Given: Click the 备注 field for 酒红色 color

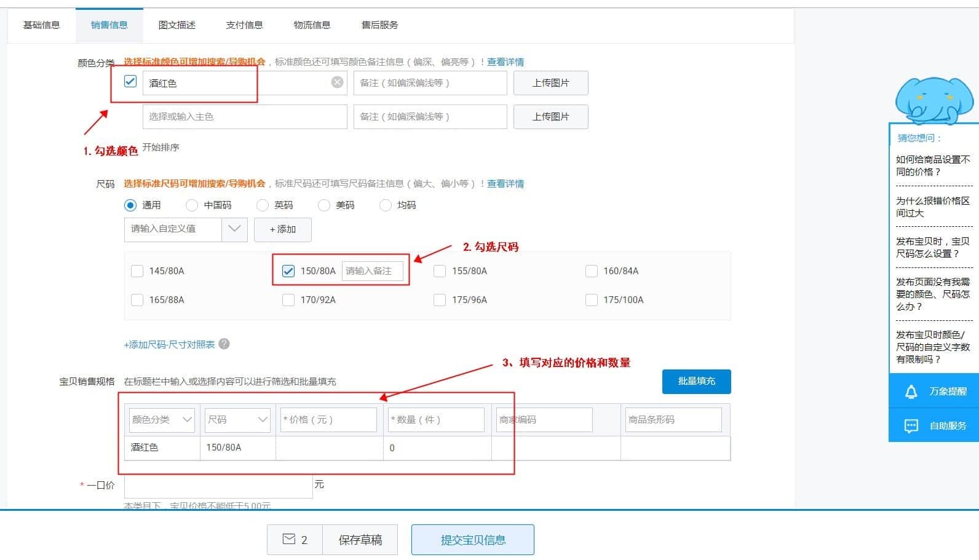Looking at the screenshot, I should point(430,83).
